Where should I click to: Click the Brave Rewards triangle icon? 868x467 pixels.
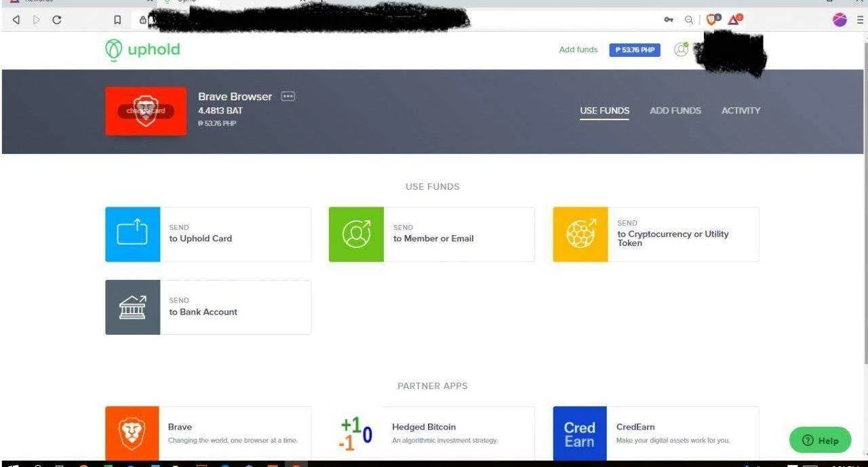[735, 20]
